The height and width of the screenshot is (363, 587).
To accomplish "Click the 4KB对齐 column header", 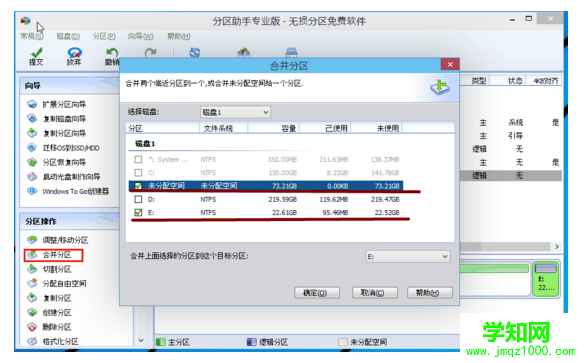I will [545, 80].
